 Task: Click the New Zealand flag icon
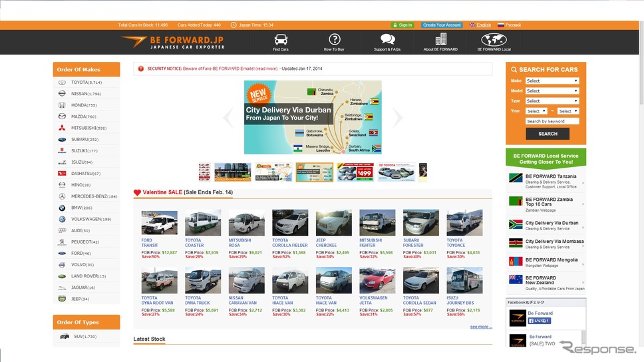pos(516,279)
